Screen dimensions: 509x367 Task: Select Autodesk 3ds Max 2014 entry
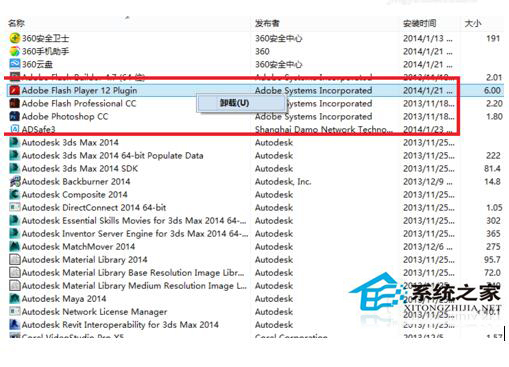click(x=70, y=142)
